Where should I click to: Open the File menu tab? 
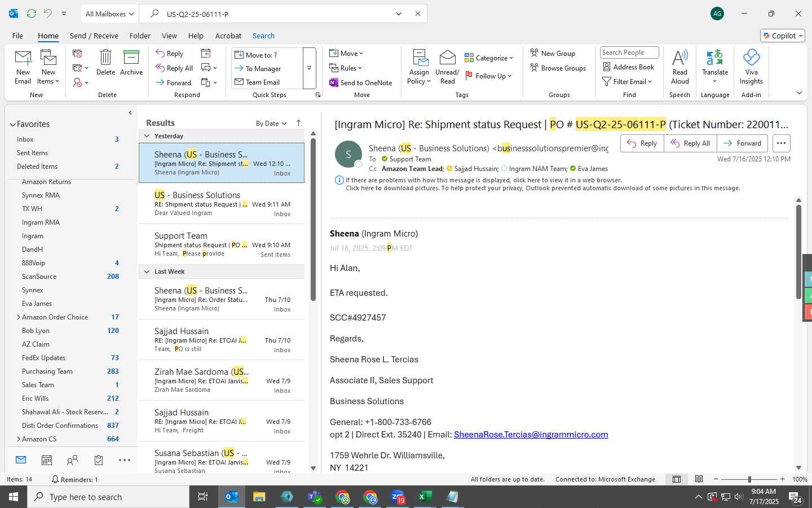(x=18, y=36)
